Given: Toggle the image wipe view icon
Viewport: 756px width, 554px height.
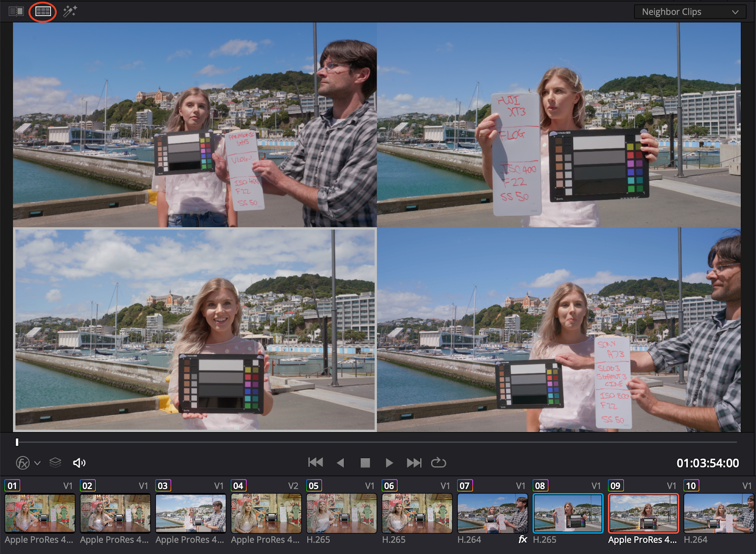Looking at the screenshot, I should point(16,11).
